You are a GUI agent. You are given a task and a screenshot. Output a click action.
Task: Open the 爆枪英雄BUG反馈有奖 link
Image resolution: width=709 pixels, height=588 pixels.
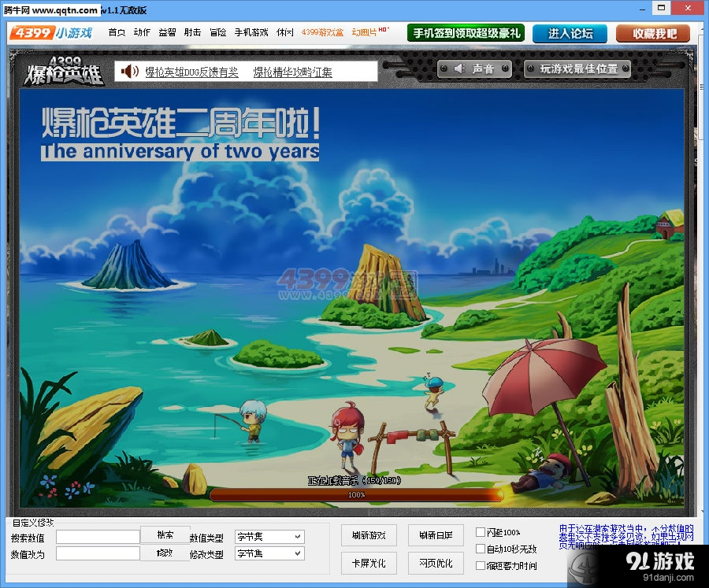(x=191, y=72)
